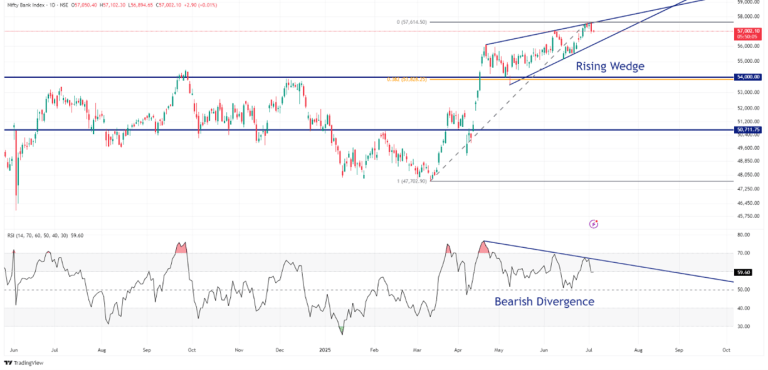768x370 pixels.
Task: Click the 80.00 RSI scale value
Action: pos(744,235)
